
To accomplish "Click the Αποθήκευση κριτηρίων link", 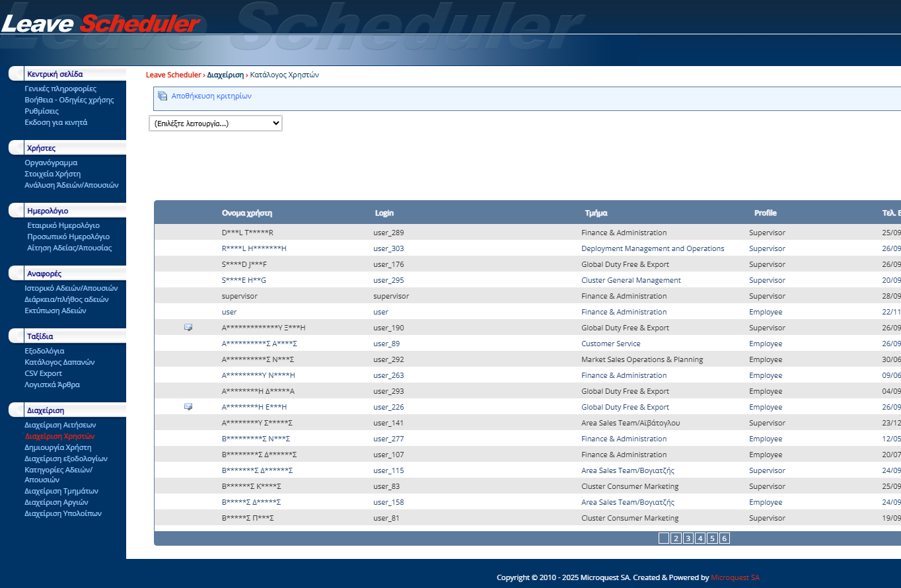I will click(x=211, y=96).
